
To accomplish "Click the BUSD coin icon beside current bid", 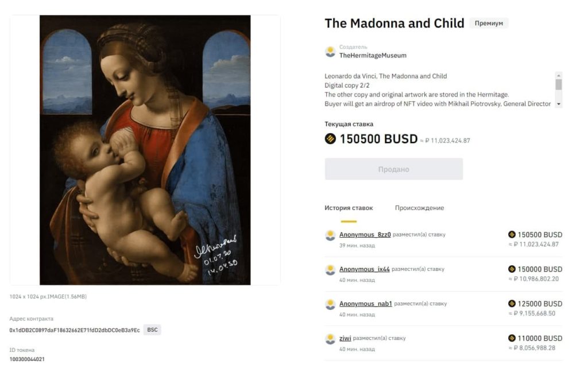I will pyautogui.click(x=330, y=139).
